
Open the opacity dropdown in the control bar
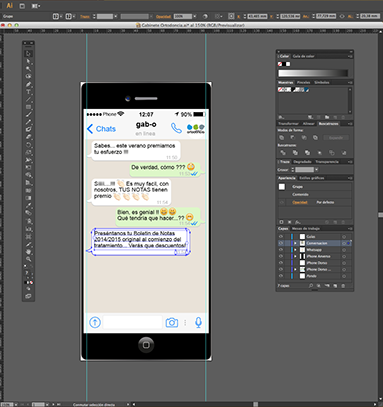195,16
